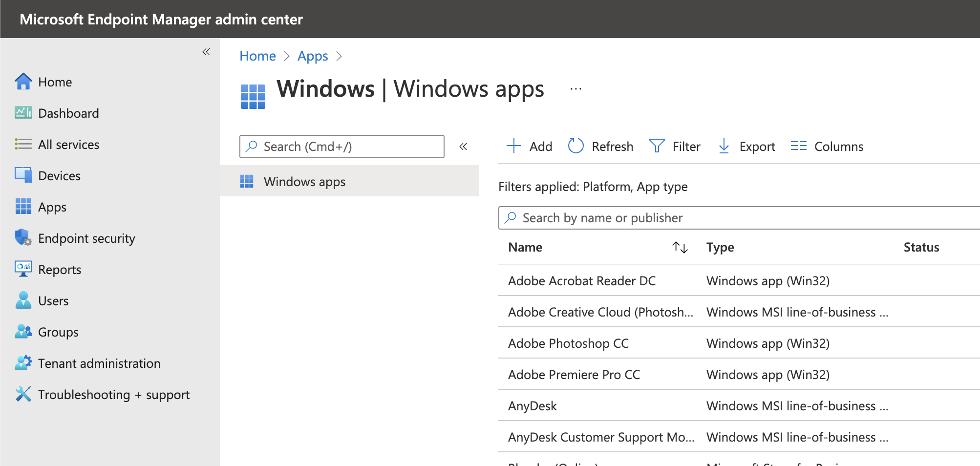The width and height of the screenshot is (980, 466).
Task: Click the Troubleshooting wrench icon
Action: [x=23, y=394]
